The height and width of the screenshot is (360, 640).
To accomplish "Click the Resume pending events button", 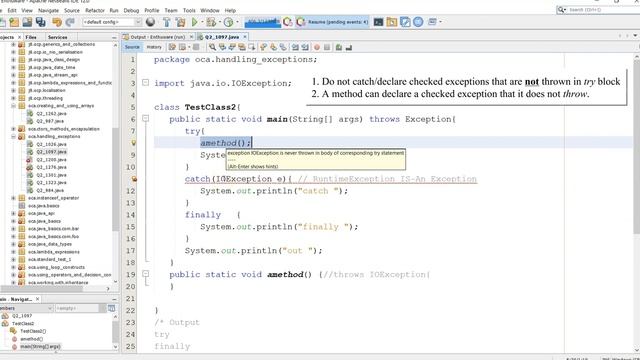I will [x=333, y=22].
